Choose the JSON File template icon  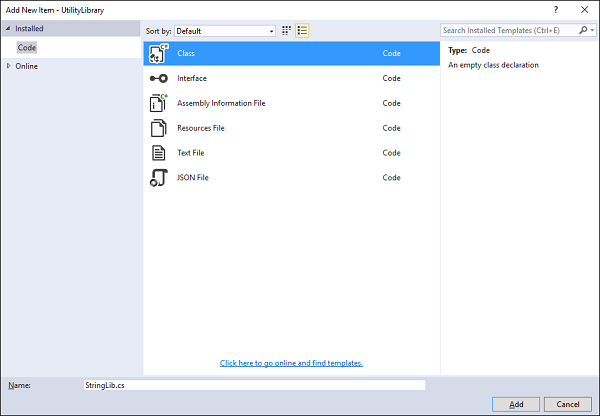pos(158,178)
